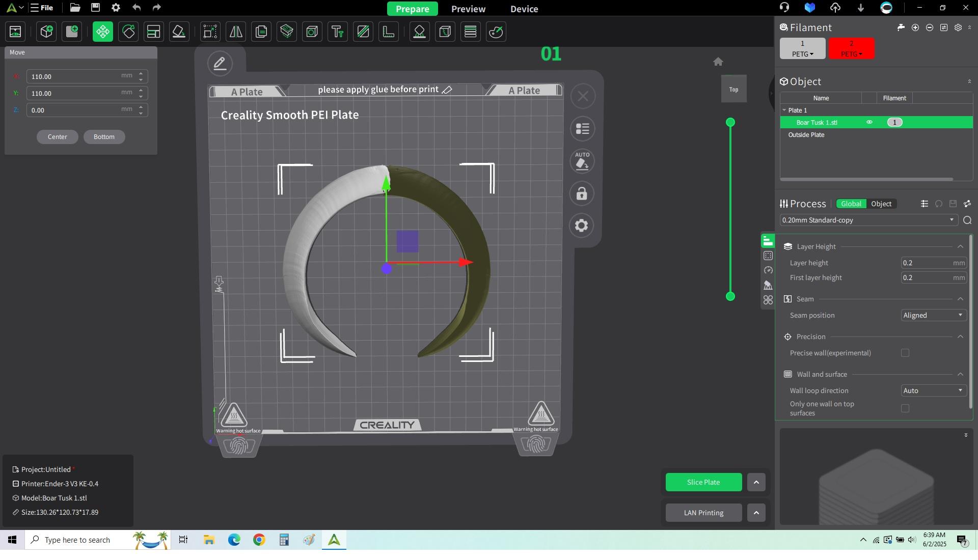
Task: Open the Wall loop direction dropdown
Action: pos(933,391)
